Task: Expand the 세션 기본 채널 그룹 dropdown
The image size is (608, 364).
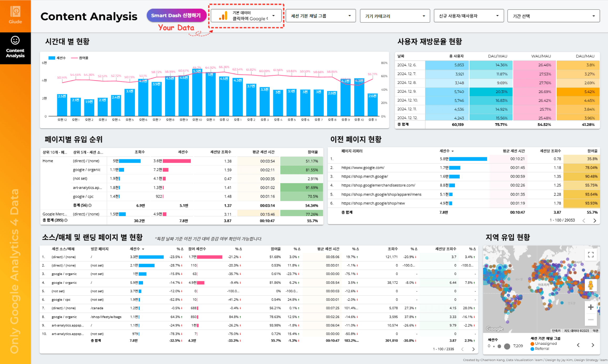Action: pyautogui.click(x=321, y=16)
